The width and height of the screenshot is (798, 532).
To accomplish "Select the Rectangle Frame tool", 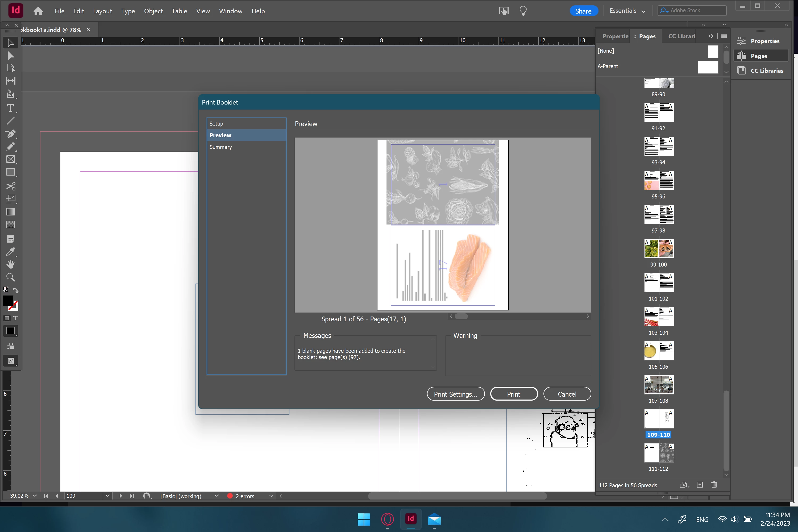I will coord(11,159).
